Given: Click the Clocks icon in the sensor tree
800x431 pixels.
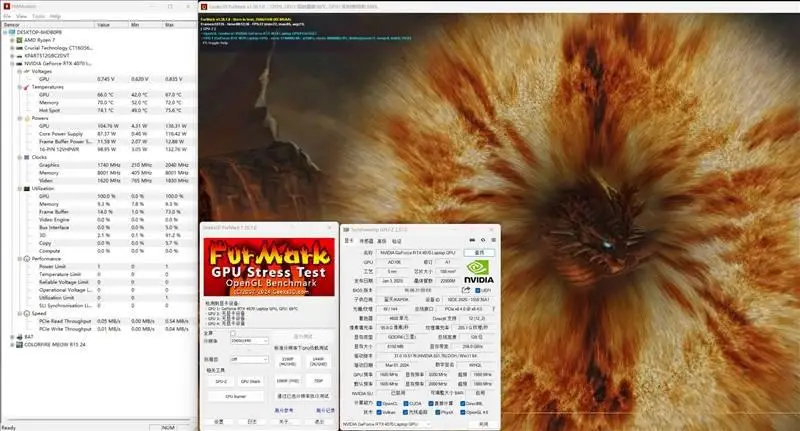Looking at the screenshot, I should pos(25,157).
